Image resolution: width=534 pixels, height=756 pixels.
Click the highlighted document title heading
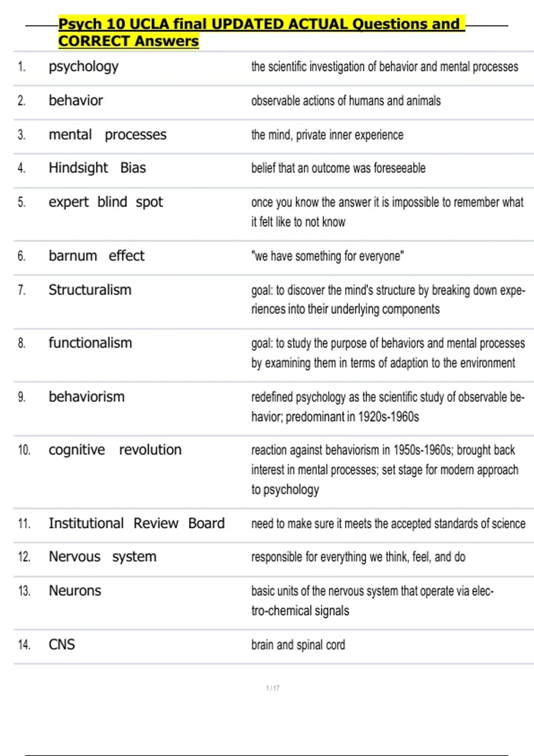[262, 32]
